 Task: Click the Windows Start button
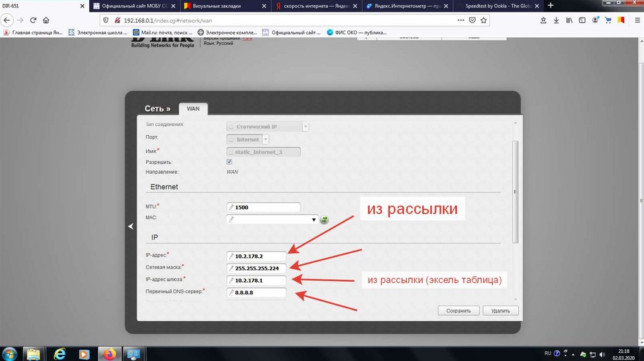pos(11,353)
